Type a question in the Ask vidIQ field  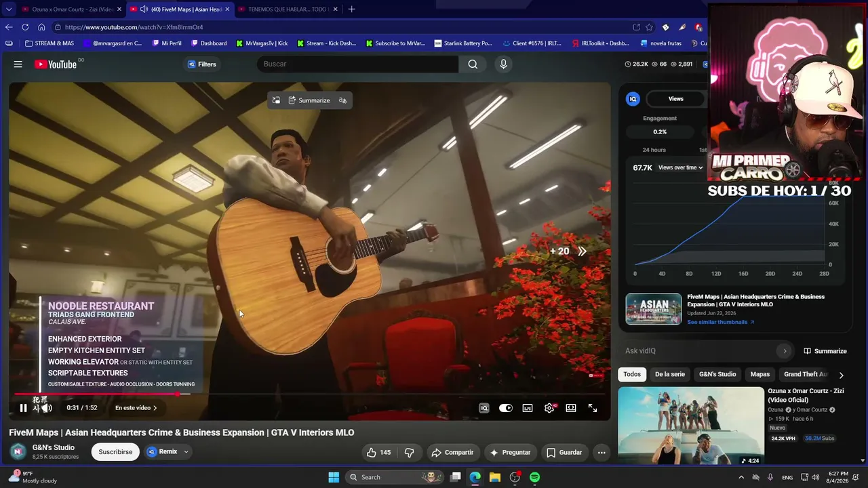tap(700, 351)
